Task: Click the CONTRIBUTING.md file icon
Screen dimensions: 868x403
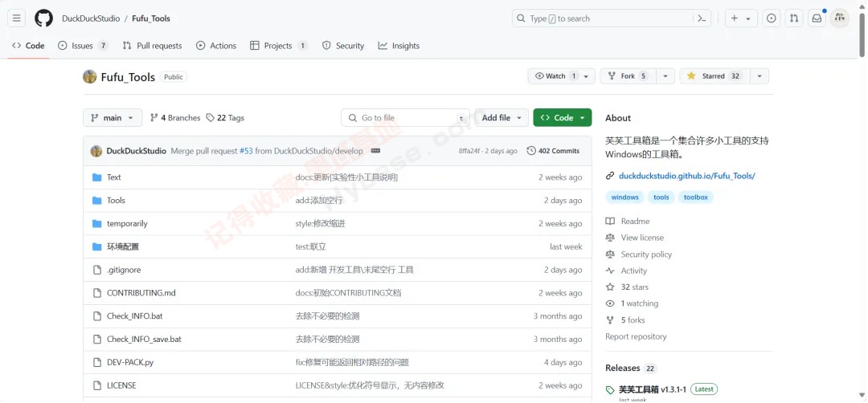Action: [x=97, y=293]
